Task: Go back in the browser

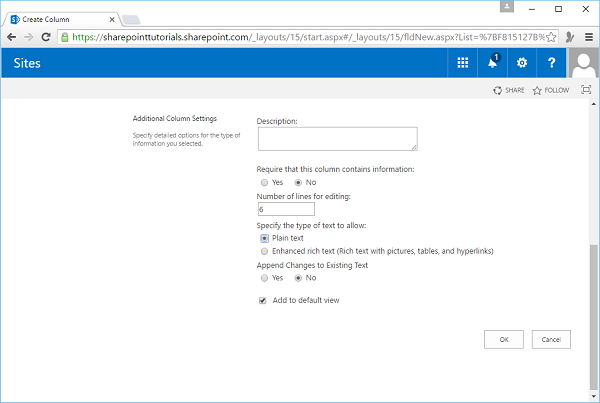Action: coord(12,36)
